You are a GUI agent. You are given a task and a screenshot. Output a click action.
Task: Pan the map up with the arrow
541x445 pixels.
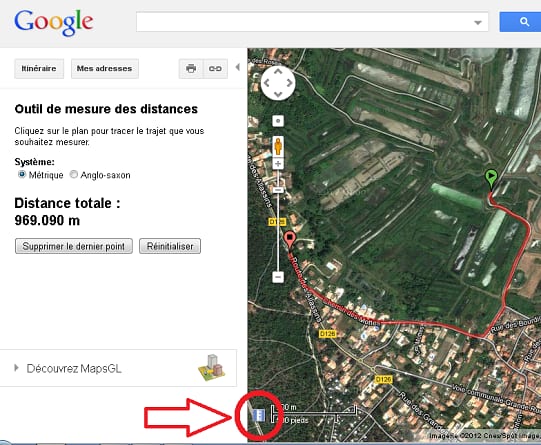278,71
